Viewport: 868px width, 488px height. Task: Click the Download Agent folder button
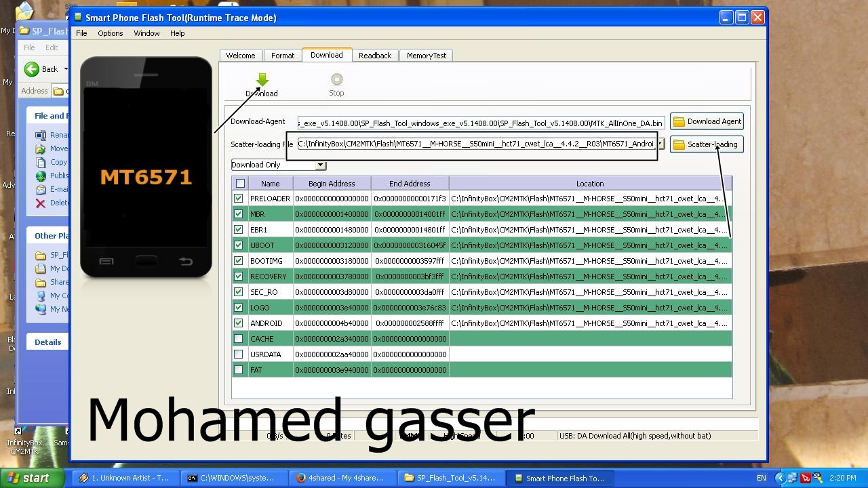tap(707, 121)
